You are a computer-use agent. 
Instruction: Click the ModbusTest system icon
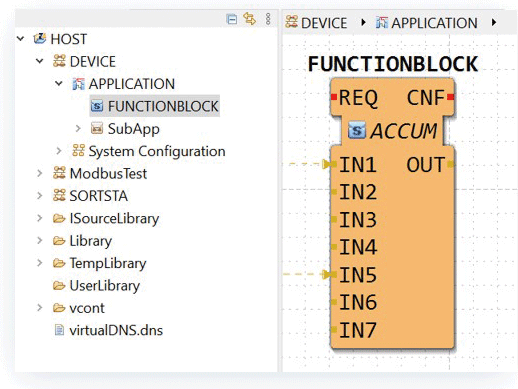59,173
